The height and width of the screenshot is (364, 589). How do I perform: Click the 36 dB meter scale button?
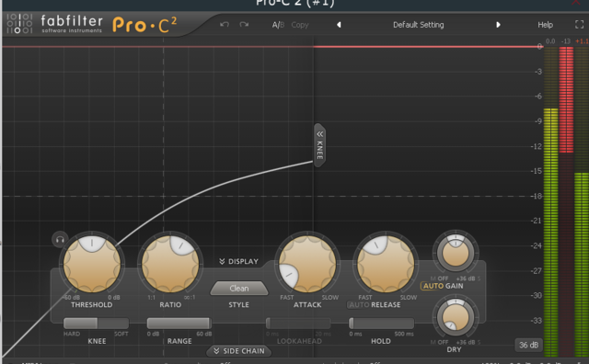(x=528, y=345)
